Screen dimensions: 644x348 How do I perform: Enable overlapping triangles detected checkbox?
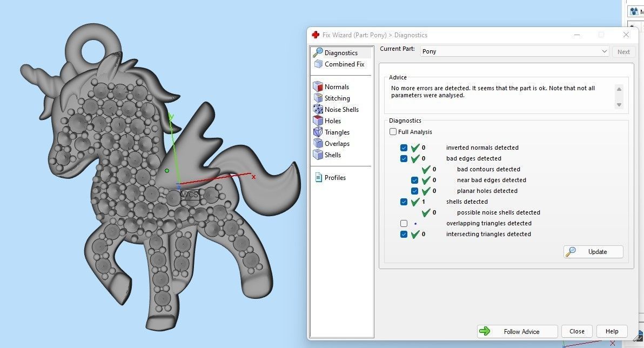[404, 224]
